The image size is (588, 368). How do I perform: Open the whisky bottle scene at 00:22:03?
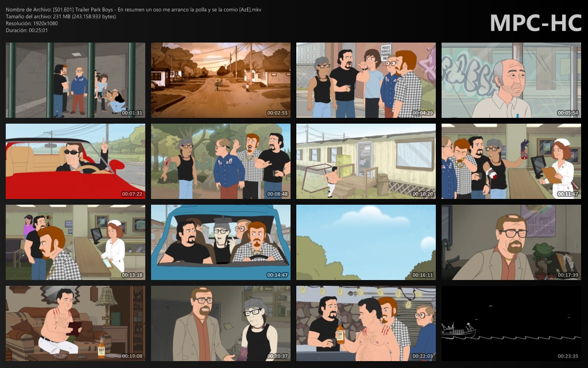(366, 323)
